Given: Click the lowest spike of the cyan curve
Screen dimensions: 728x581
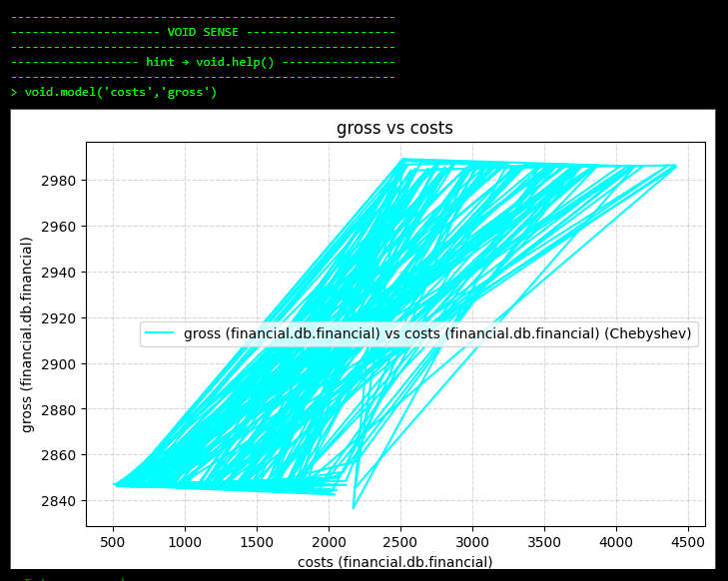Looking at the screenshot, I should tap(354, 507).
